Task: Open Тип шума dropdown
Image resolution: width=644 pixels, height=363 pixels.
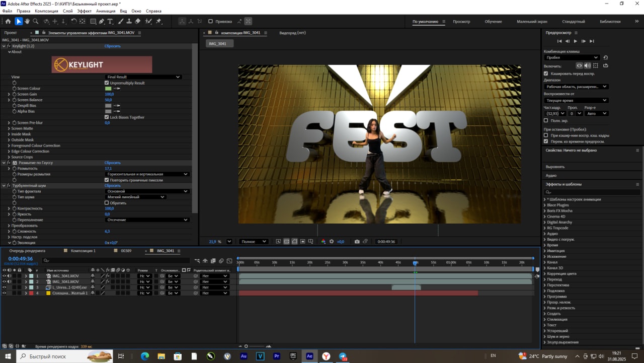Action: [x=135, y=197]
